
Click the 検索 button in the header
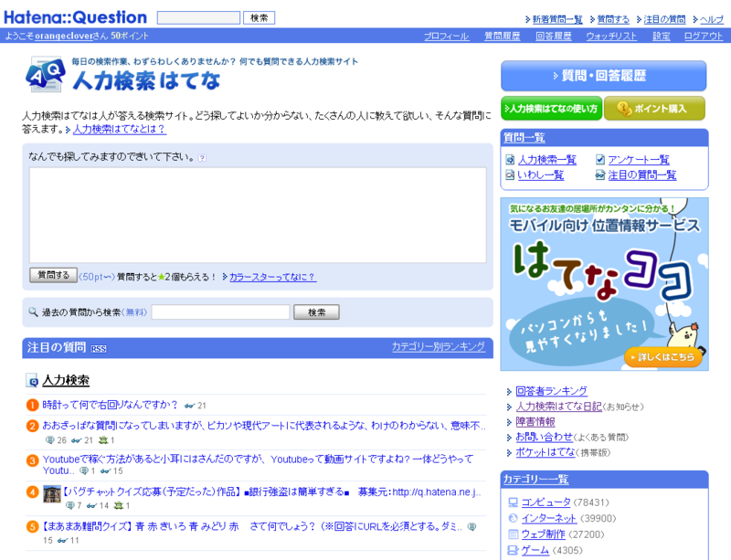(259, 16)
